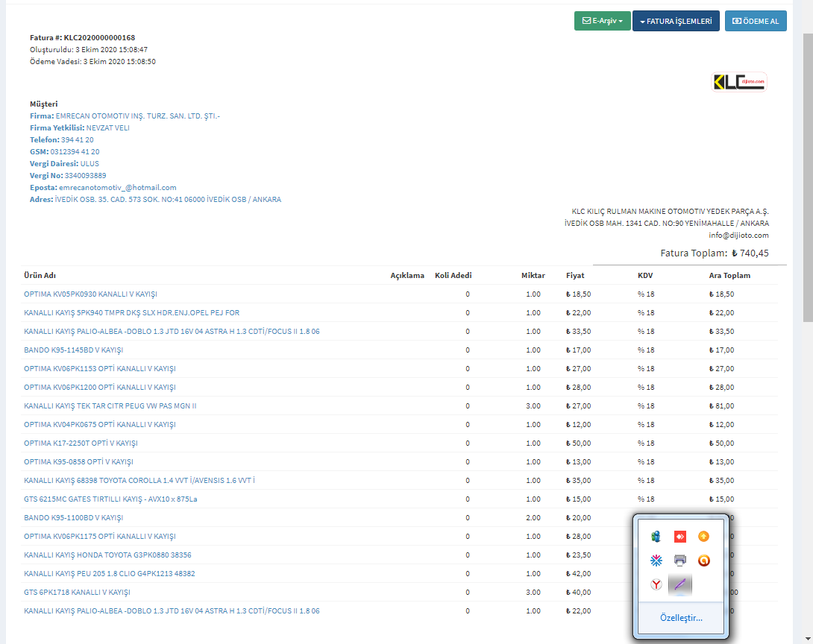Expand the FATURA İŞLEMLERİ menu
The image size is (813, 644).
coord(675,22)
